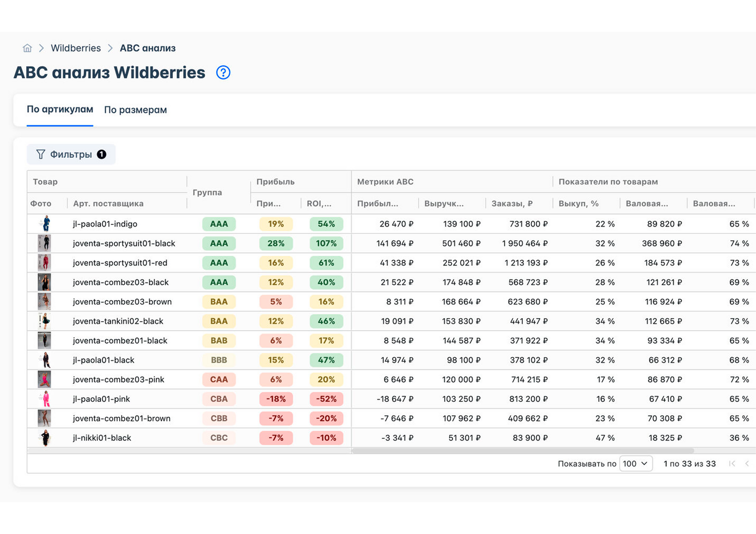Sort by the Выкуп, % column header
This screenshot has height=534, width=756.
click(x=578, y=203)
